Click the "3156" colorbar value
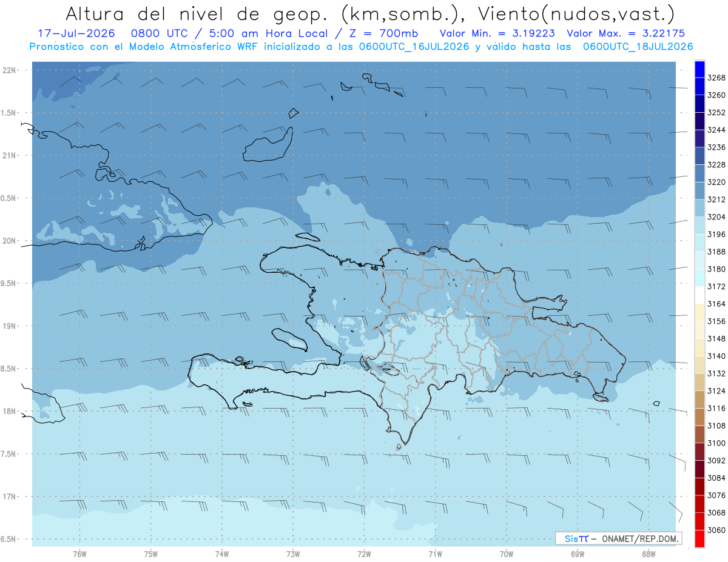This screenshot has height=562, width=728. pyautogui.click(x=716, y=321)
